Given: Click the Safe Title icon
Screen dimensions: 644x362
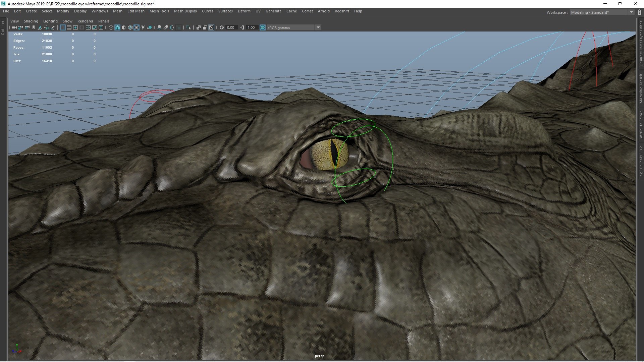Looking at the screenshot, I should pos(101,27).
